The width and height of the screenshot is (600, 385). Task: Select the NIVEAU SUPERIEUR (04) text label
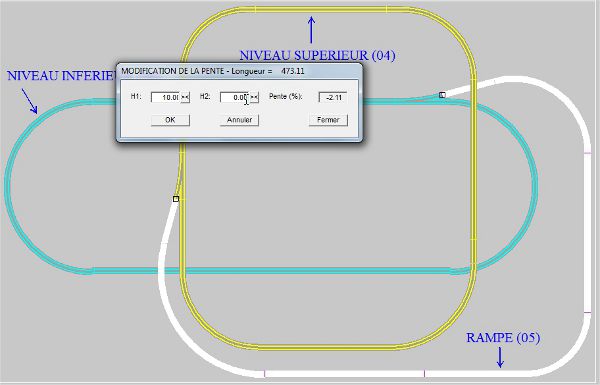click(317, 55)
